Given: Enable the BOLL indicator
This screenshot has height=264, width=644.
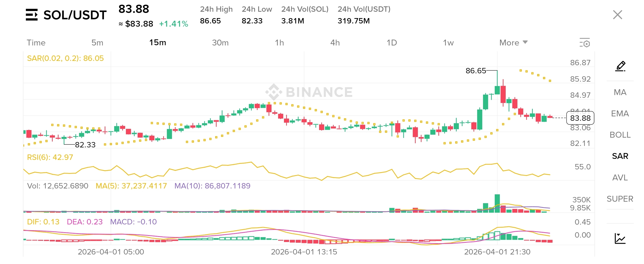Looking at the screenshot, I should click(x=620, y=135).
